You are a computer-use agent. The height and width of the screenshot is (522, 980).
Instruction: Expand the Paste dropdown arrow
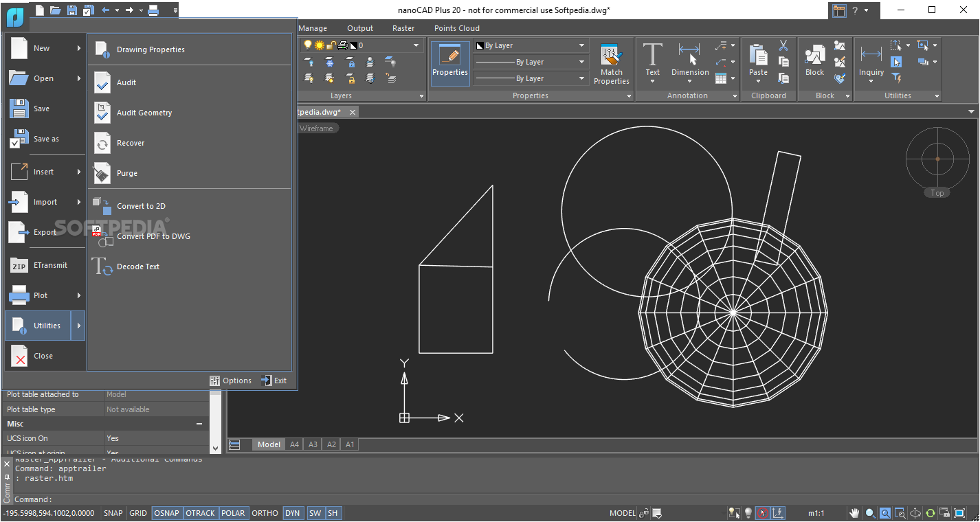(759, 82)
